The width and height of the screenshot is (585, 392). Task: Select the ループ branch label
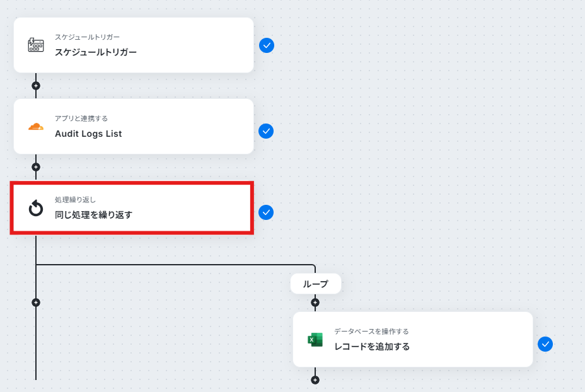coord(316,284)
